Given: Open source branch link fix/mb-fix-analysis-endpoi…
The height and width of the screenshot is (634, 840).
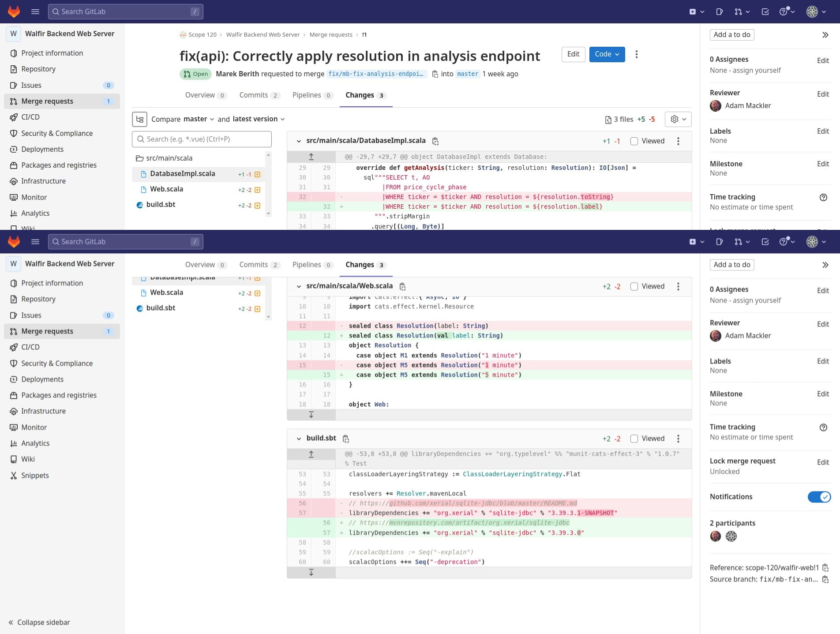Looking at the screenshot, I should (x=376, y=74).
